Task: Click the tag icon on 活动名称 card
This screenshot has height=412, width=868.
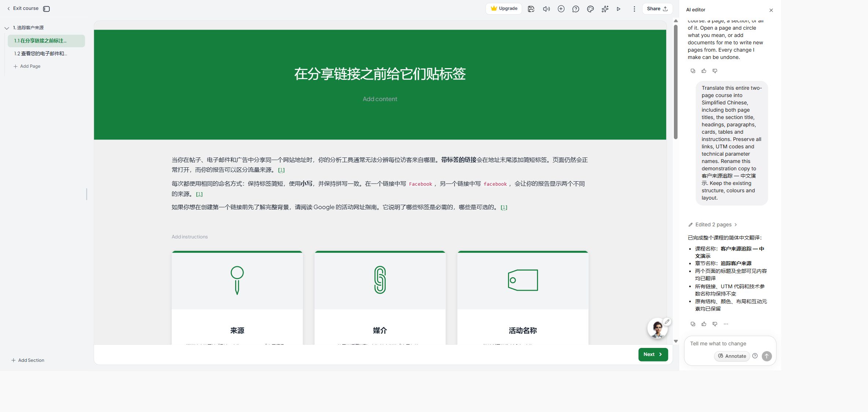Action: click(x=523, y=280)
